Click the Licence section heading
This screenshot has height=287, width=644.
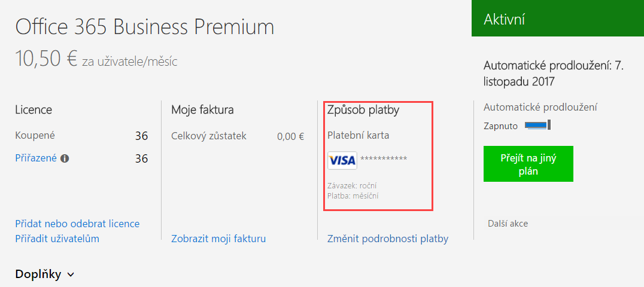(34, 109)
